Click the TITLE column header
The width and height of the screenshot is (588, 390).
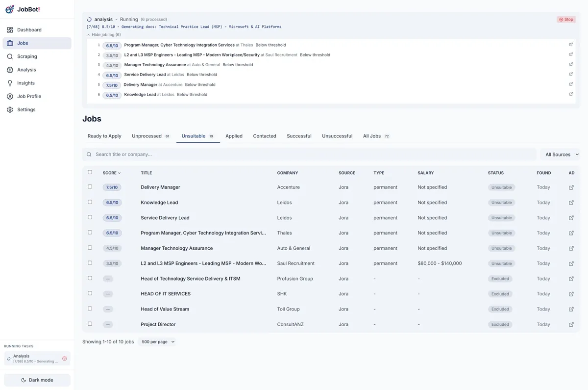pyautogui.click(x=146, y=173)
